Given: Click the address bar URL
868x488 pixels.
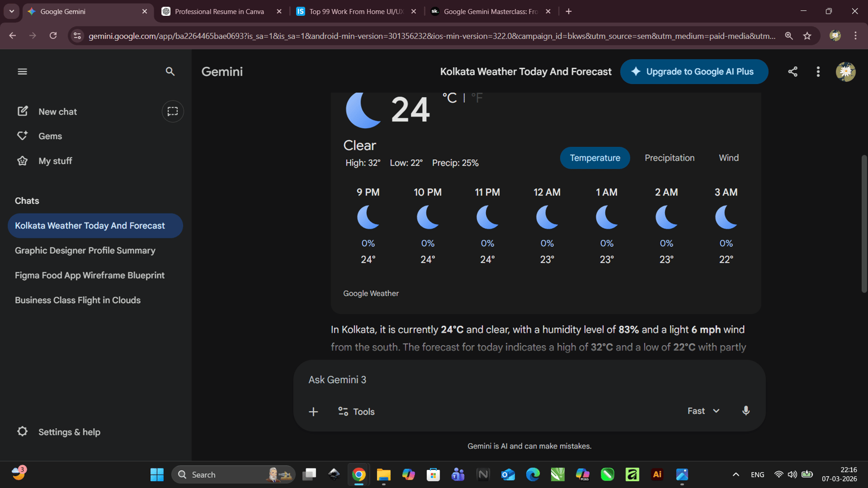Looking at the screenshot, I should pos(432,36).
